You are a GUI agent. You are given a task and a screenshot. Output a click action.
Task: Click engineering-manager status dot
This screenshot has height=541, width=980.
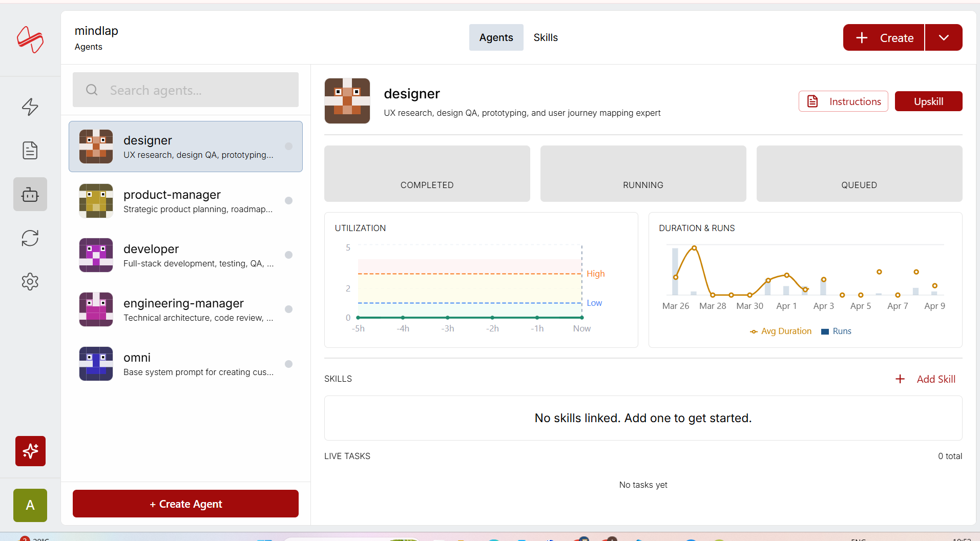point(289,309)
